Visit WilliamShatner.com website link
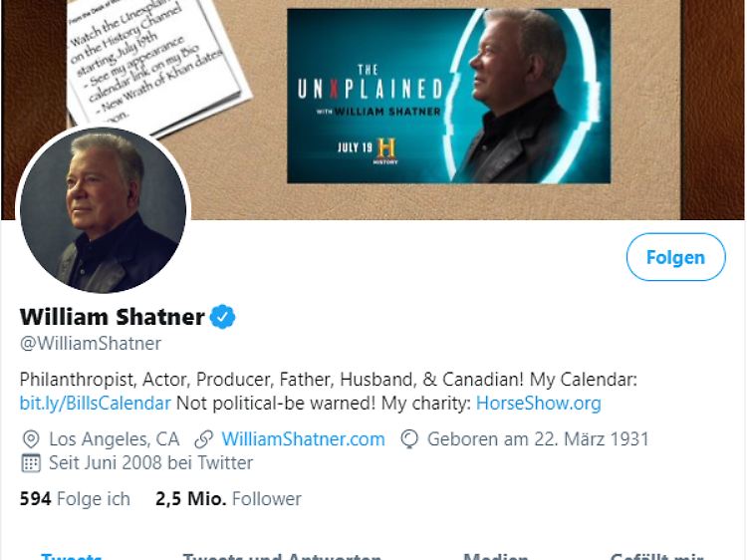Viewport: 747px width, 560px height. tap(303, 439)
